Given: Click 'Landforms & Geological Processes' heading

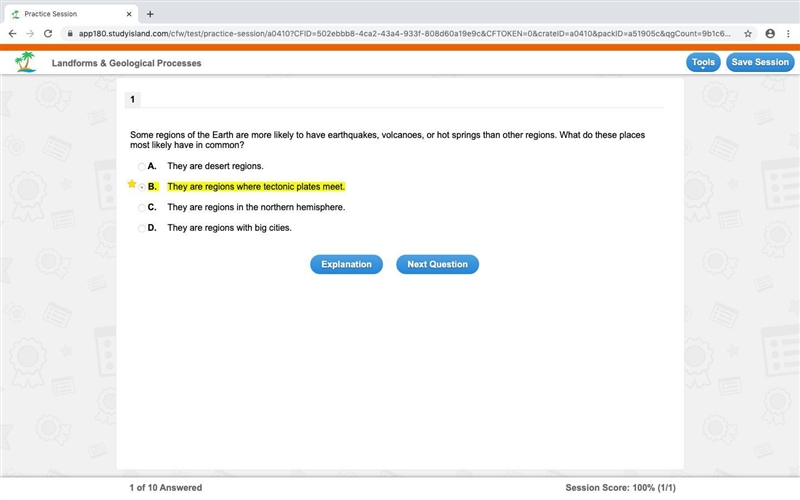Looking at the screenshot, I should 127,63.
